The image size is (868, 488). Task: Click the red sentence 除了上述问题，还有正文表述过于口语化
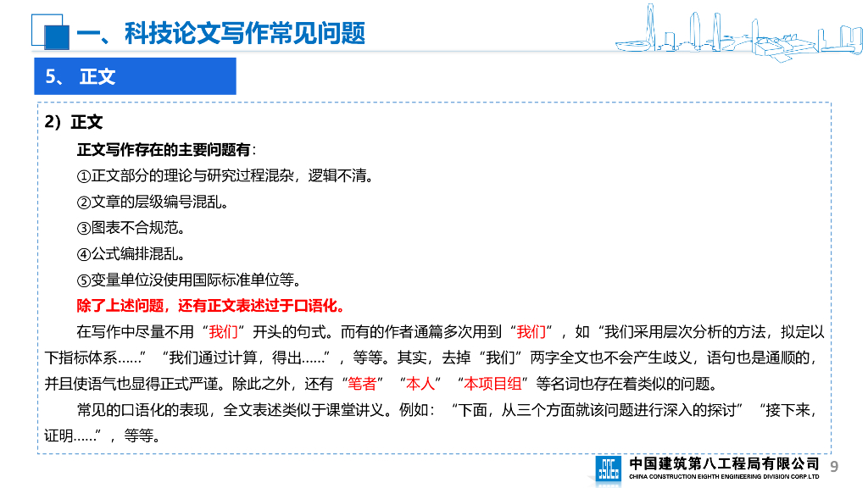click(212, 306)
